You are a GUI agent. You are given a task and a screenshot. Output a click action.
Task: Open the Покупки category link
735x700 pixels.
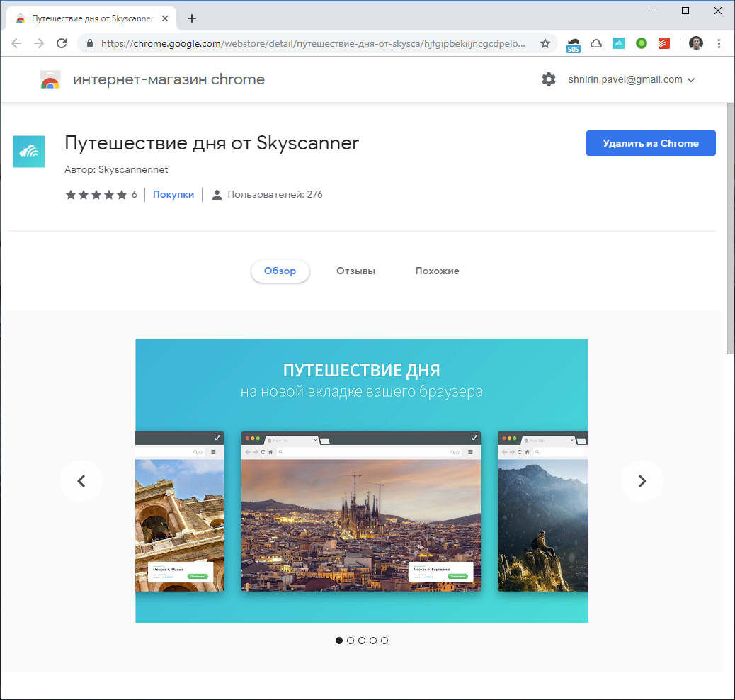pos(173,194)
